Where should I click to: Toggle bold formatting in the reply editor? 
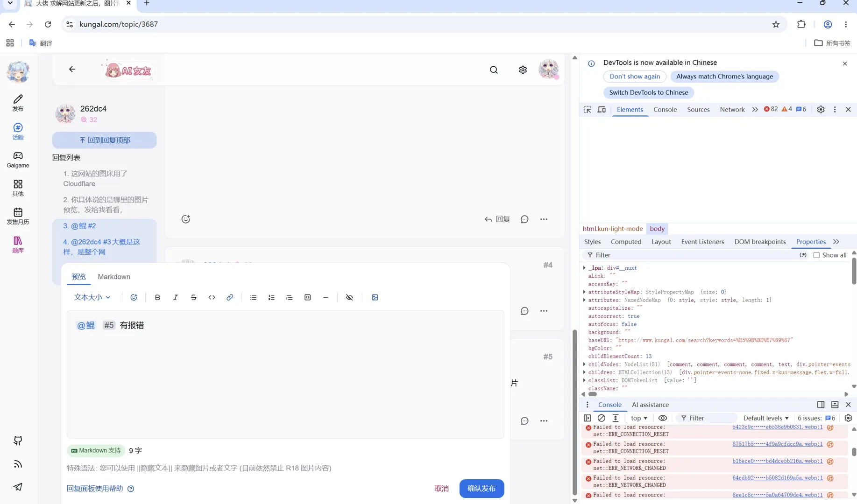[x=157, y=297]
